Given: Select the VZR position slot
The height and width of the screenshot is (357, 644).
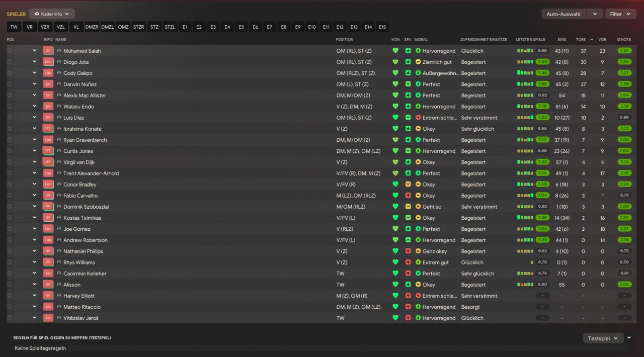Looking at the screenshot, I should 45,27.
